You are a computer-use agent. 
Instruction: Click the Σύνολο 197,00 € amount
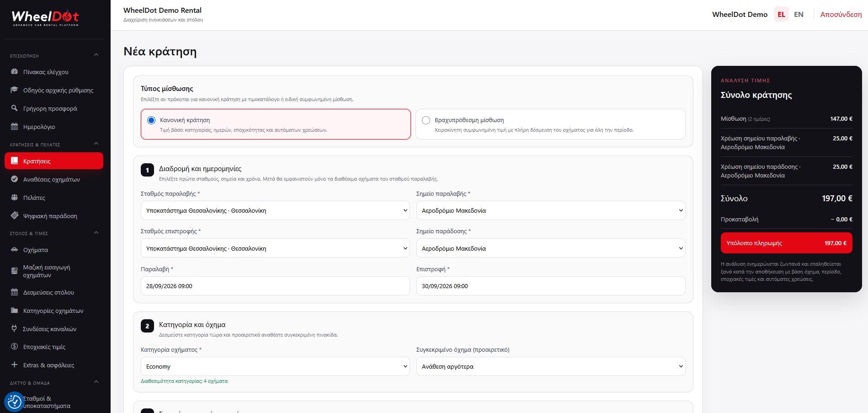[837, 198]
